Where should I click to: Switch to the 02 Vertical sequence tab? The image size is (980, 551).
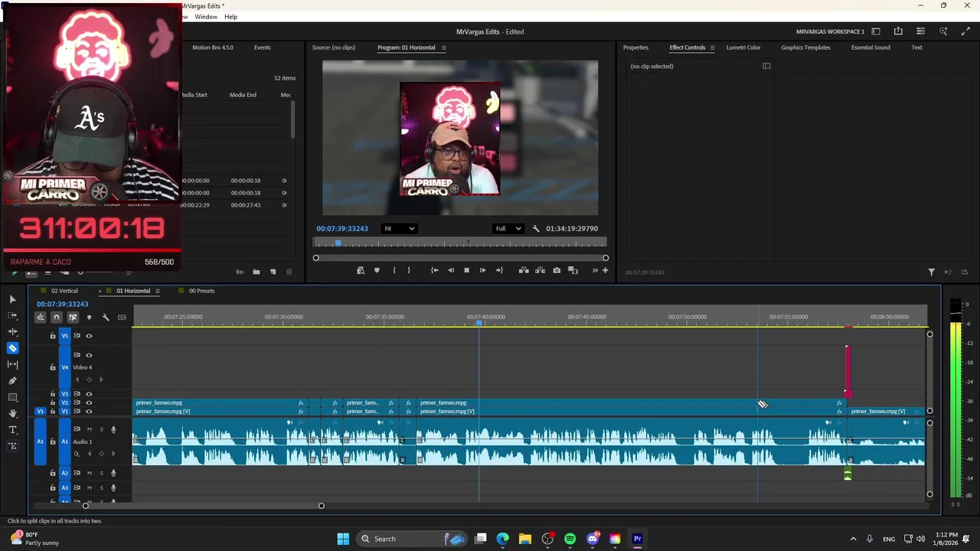pyautogui.click(x=64, y=291)
